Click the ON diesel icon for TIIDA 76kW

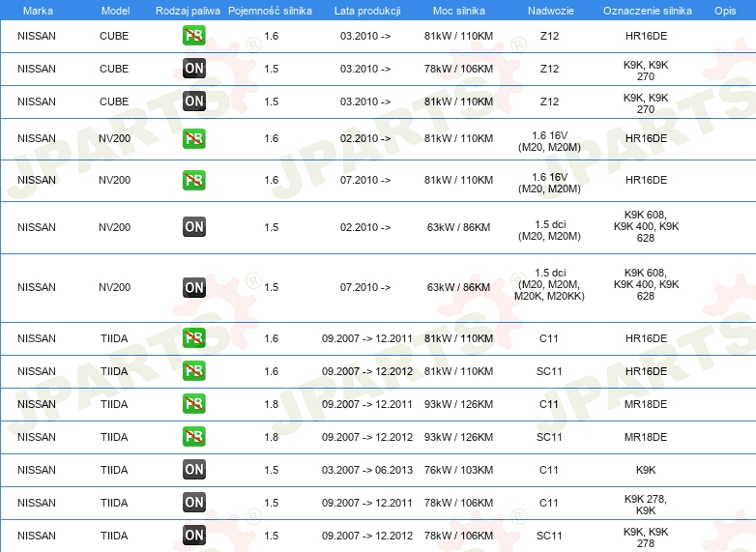[193, 470]
